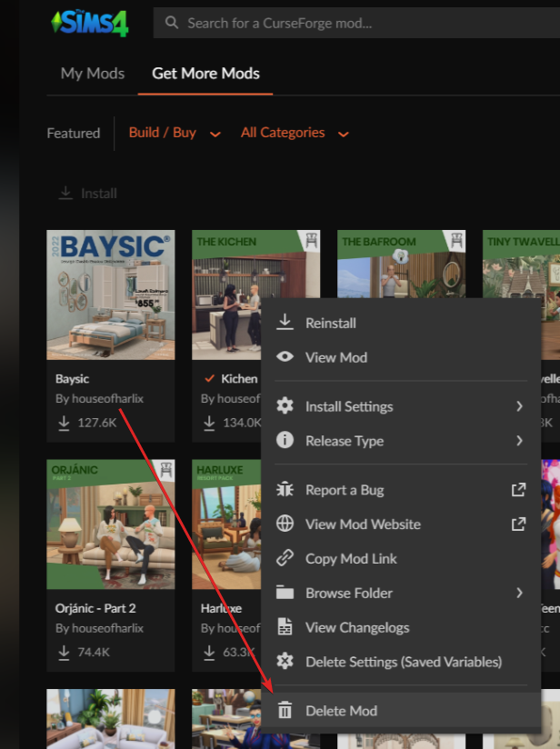Image resolution: width=560 pixels, height=749 pixels.
Task: Click the info icon for Release Type
Action: [285, 441]
